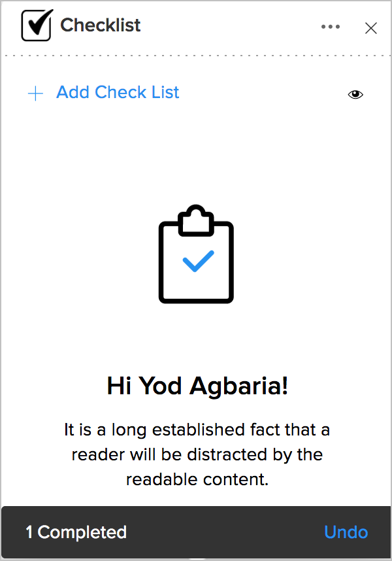Click the words "readable content." in the description

pyautogui.click(x=197, y=479)
